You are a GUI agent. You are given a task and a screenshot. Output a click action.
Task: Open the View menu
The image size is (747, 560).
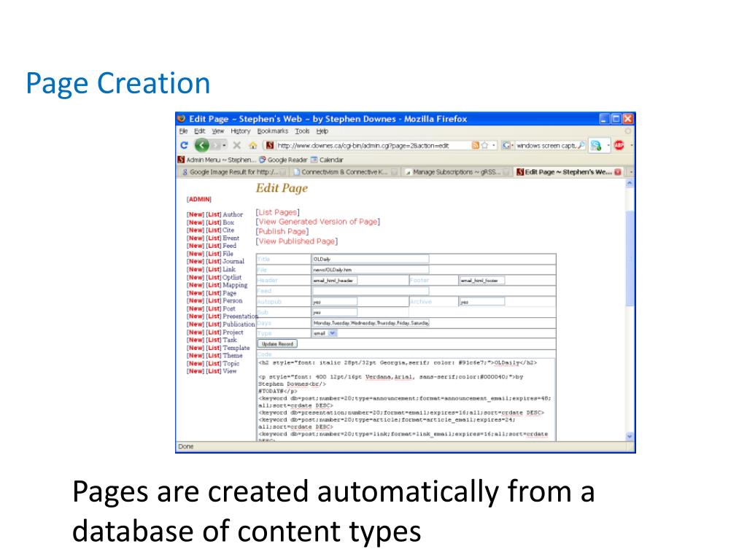[217, 131]
